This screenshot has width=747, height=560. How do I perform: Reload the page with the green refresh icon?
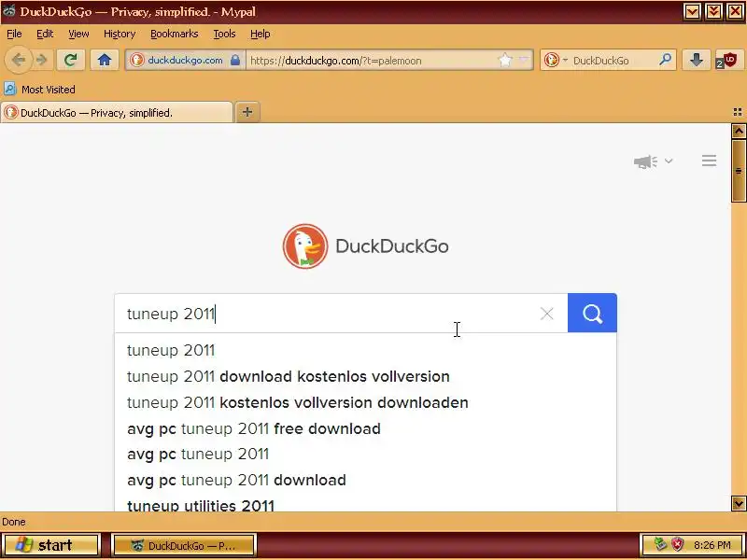(71, 60)
